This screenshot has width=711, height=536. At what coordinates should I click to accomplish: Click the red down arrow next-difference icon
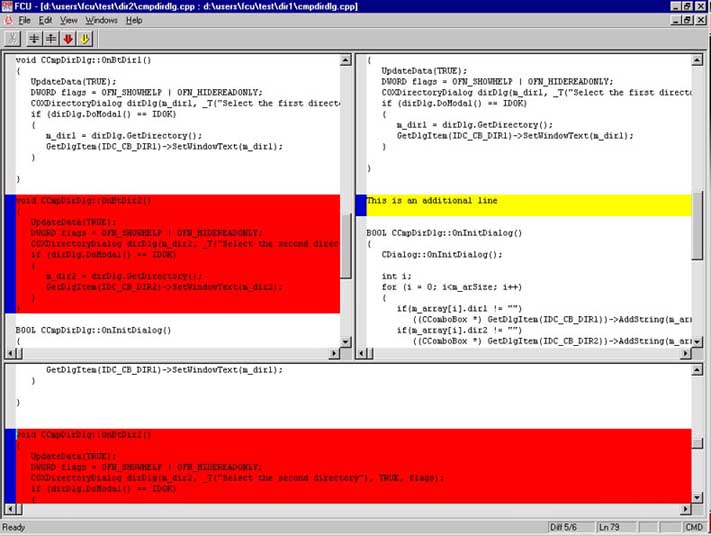coord(68,39)
